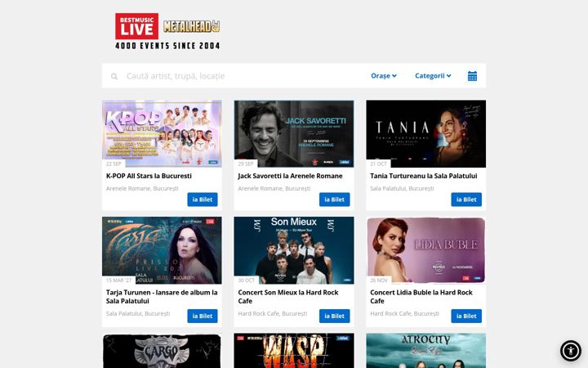588x368 pixels.
Task: Open the accessibility widget button
Action: pos(571,351)
